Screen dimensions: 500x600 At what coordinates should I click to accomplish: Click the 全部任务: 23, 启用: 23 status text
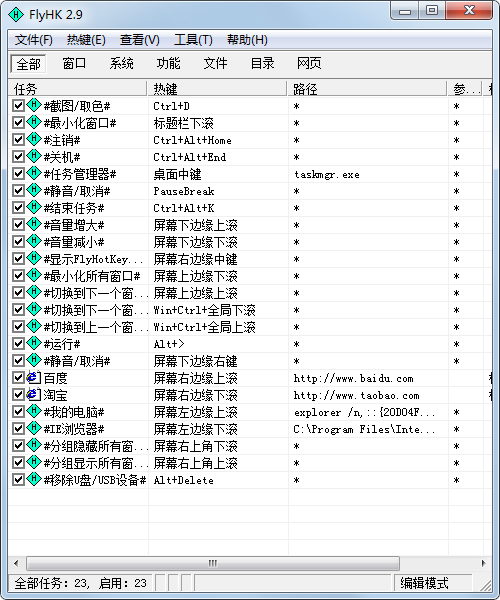(x=80, y=583)
